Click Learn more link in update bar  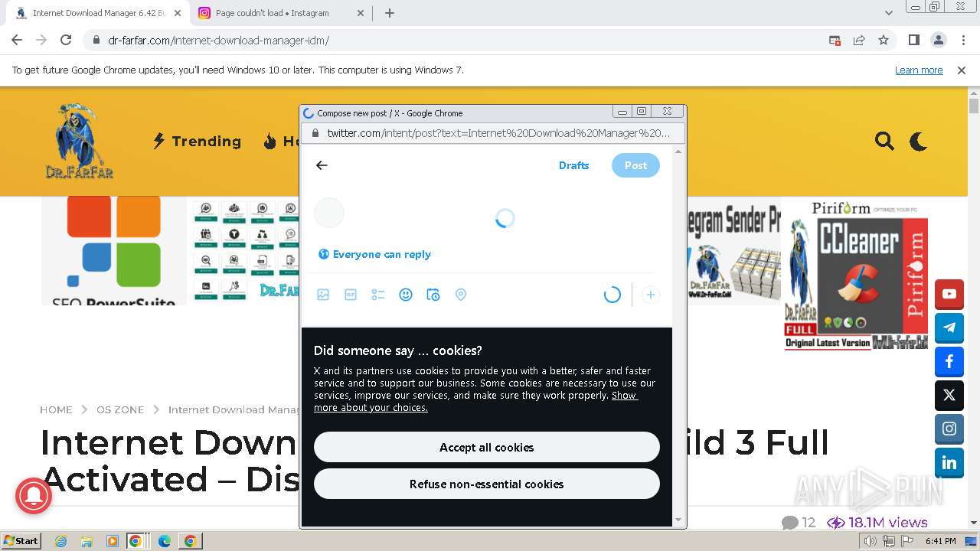coord(919,70)
